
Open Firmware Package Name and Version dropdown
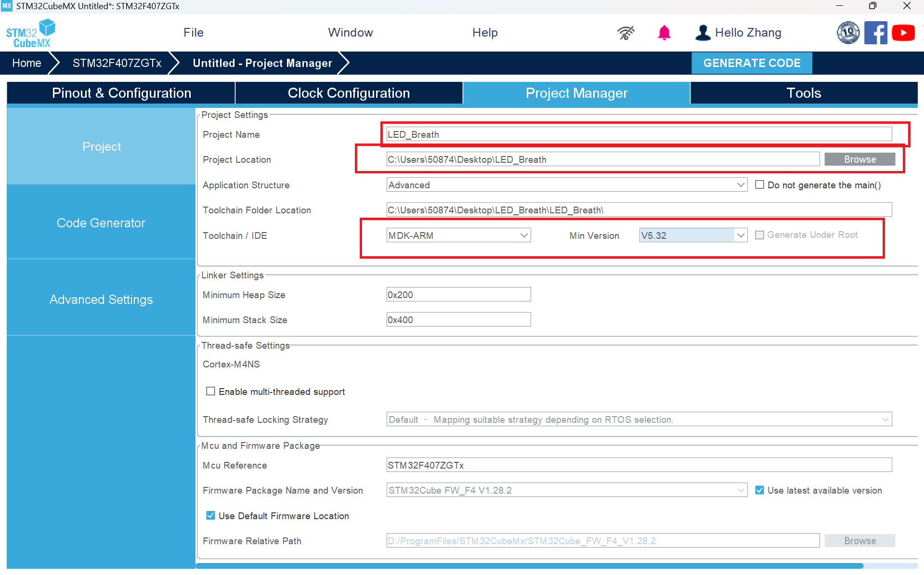pos(567,490)
